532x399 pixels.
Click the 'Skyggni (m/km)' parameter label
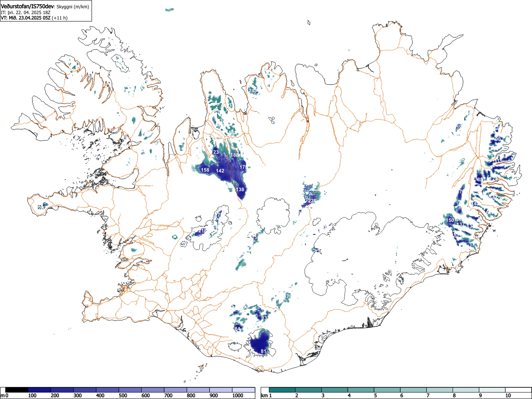72,7
